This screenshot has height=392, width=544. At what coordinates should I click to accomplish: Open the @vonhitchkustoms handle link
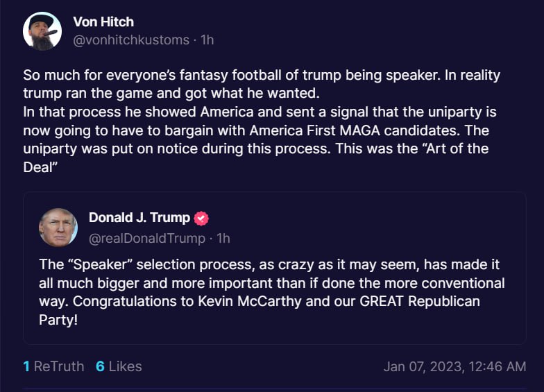131,40
